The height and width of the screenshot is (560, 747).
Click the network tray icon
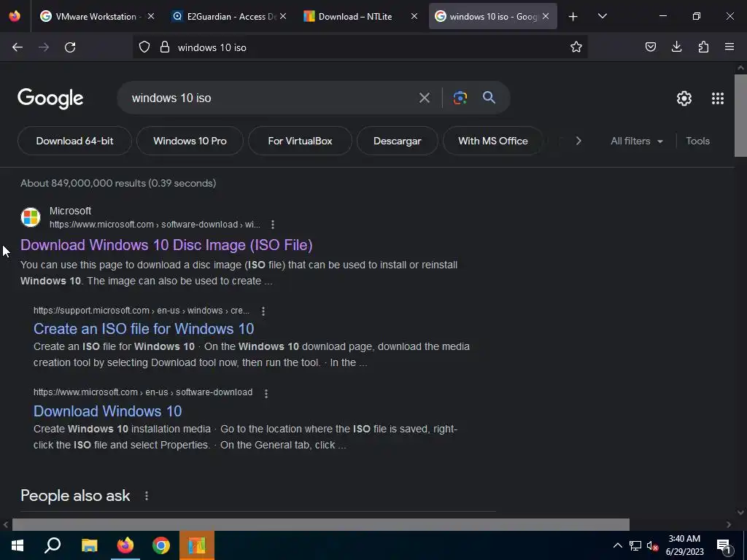(635, 545)
